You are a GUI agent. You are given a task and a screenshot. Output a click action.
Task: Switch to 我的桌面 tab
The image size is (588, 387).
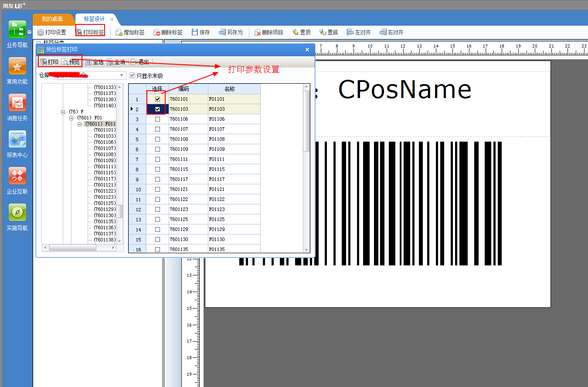52,19
